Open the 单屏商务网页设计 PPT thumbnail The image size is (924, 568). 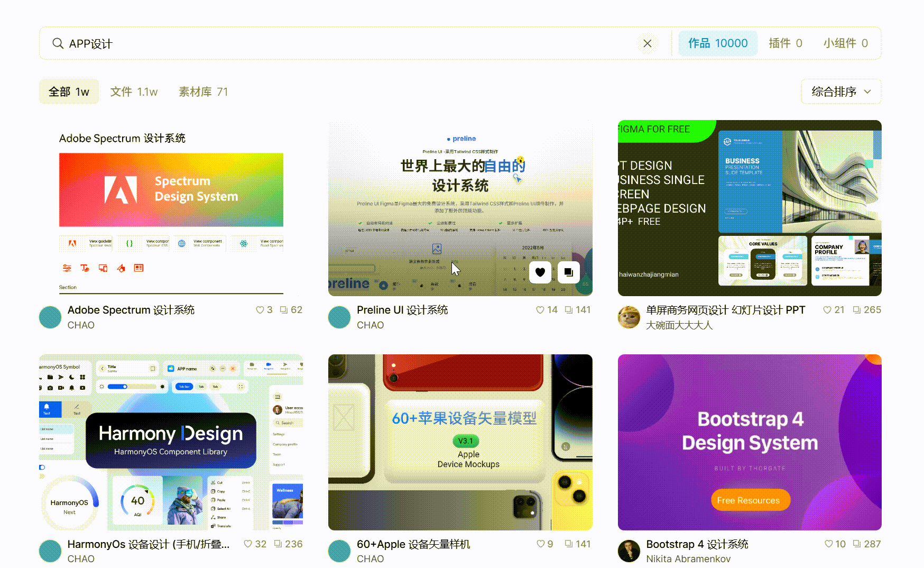[750, 208]
